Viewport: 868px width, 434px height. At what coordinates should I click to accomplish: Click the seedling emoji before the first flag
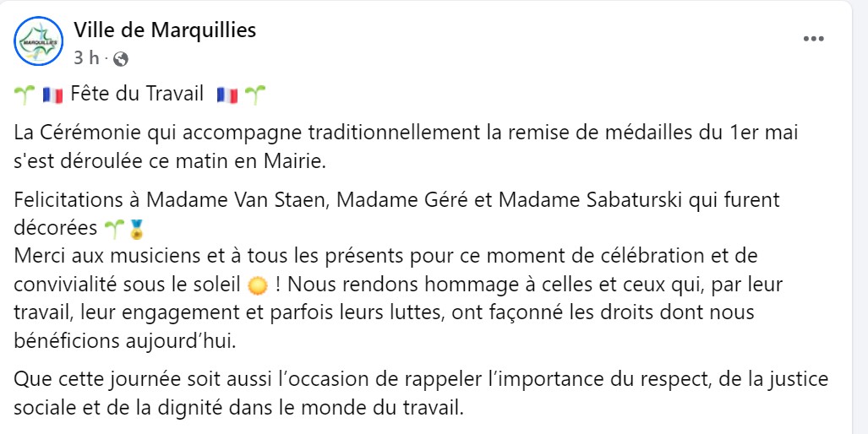click(25, 95)
